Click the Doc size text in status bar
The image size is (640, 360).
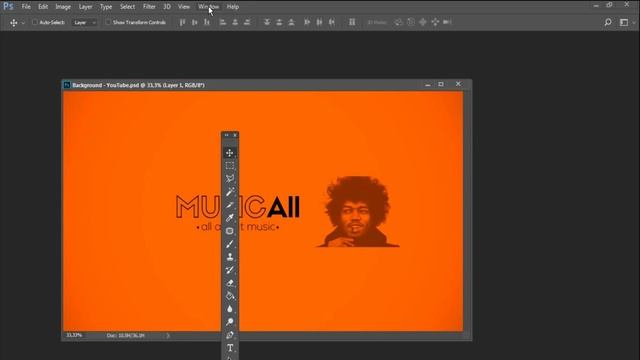tap(126, 336)
